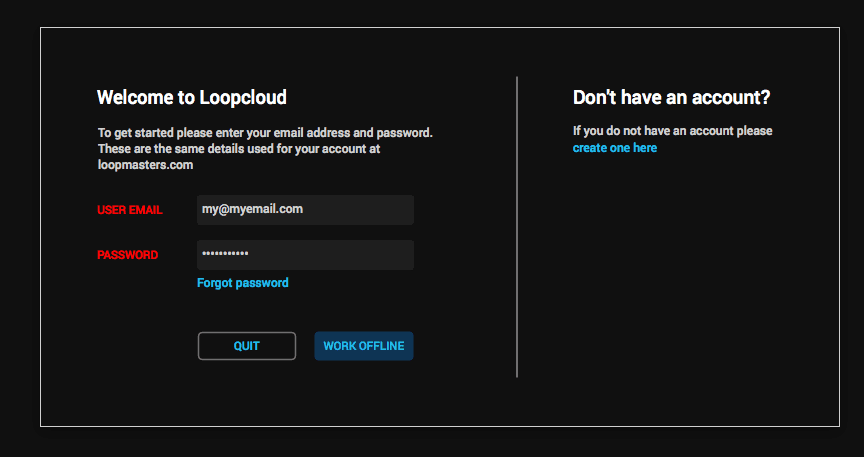Click the red USER EMAIL label
The height and width of the screenshot is (457, 864).
[x=130, y=210]
